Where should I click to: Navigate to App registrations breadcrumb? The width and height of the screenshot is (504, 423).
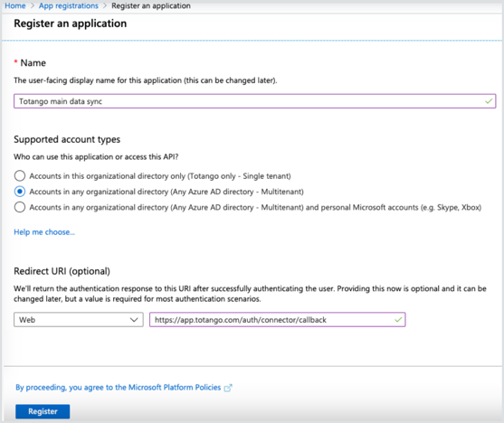pos(69,5)
